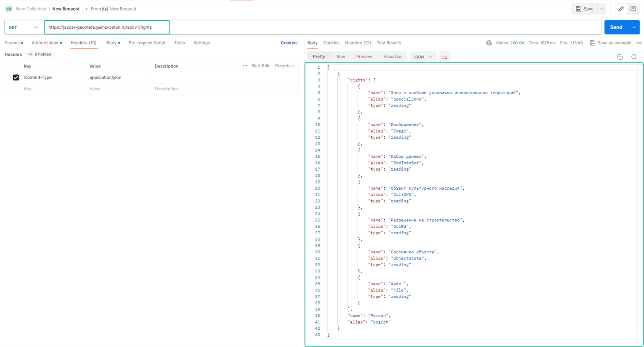Viewport: 644px width, 347px height.
Task: Select the Pretty view tab
Action: pyautogui.click(x=319, y=57)
